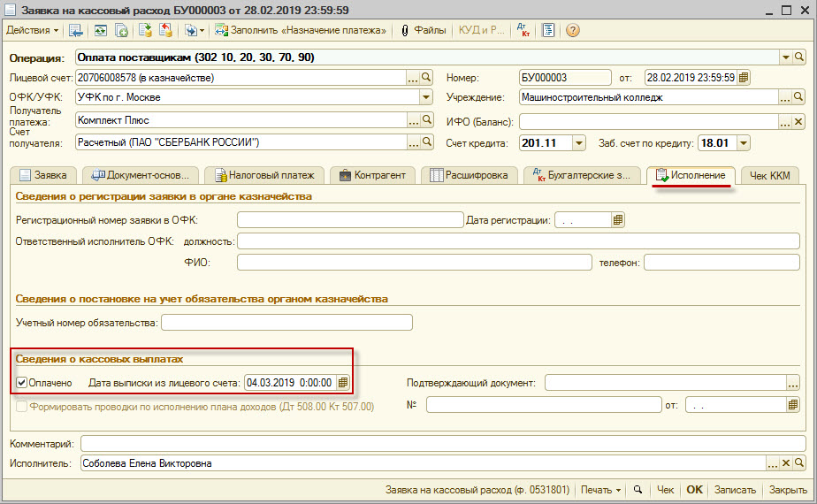The width and height of the screenshot is (817, 504).
Task: Click the Номер БУ000003 field
Action: [565, 78]
